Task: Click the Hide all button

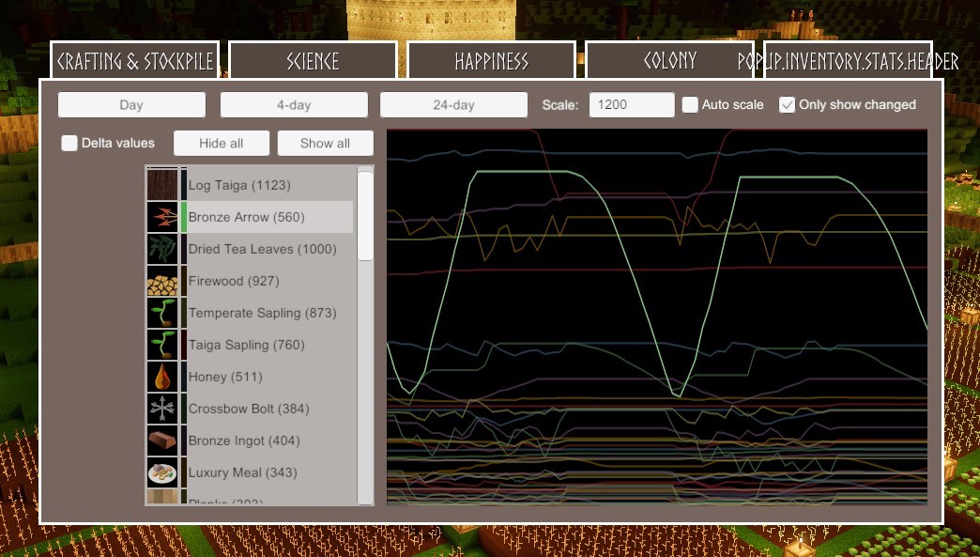Action: [x=222, y=143]
